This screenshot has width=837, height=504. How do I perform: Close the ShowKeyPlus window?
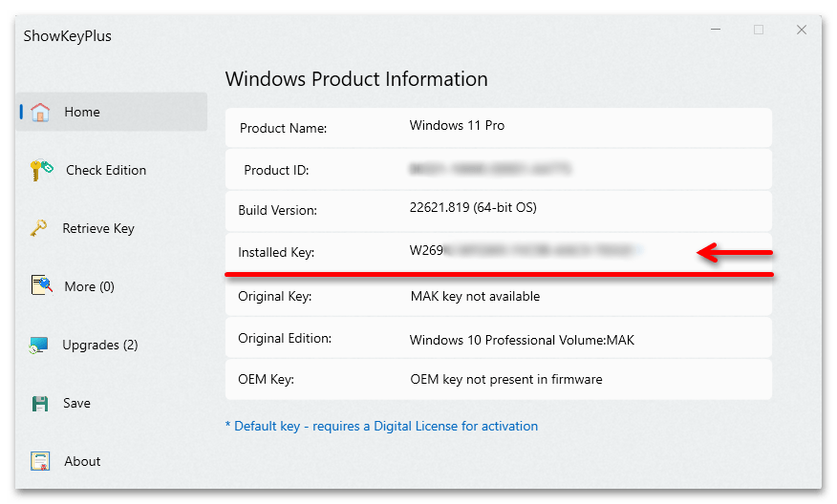click(802, 30)
